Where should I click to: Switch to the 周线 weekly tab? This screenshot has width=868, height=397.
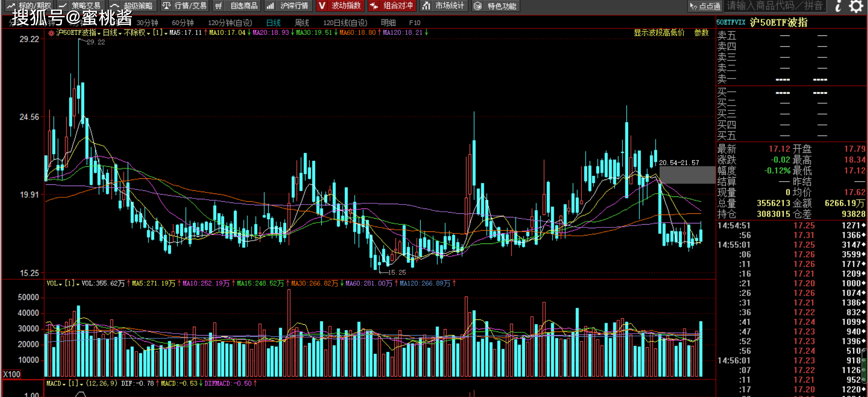(x=302, y=23)
